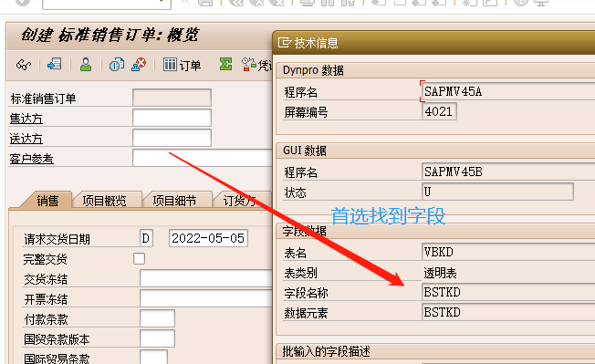Open the 订单 toolbar button
The height and width of the screenshot is (364, 595).
183,65
